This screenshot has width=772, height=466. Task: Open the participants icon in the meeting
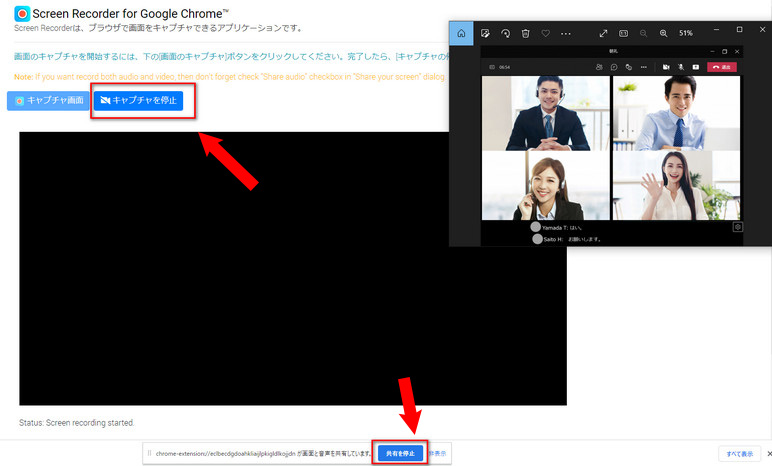[x=598, y=67]
